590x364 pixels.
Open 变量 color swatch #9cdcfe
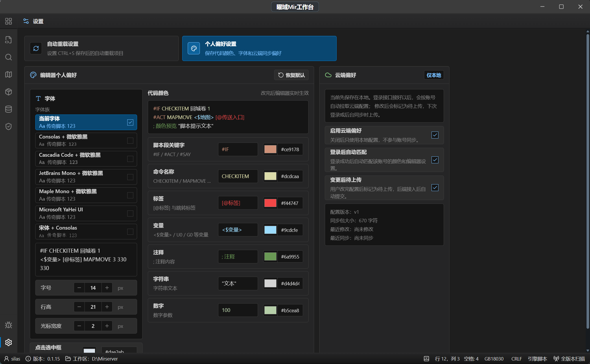pos(270,230)
